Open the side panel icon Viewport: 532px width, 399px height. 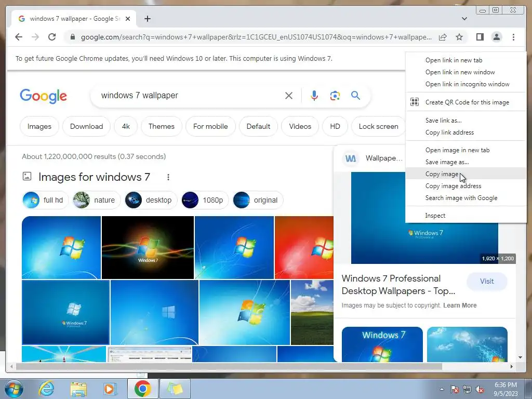pyautogui.click(x=480, y=37)
